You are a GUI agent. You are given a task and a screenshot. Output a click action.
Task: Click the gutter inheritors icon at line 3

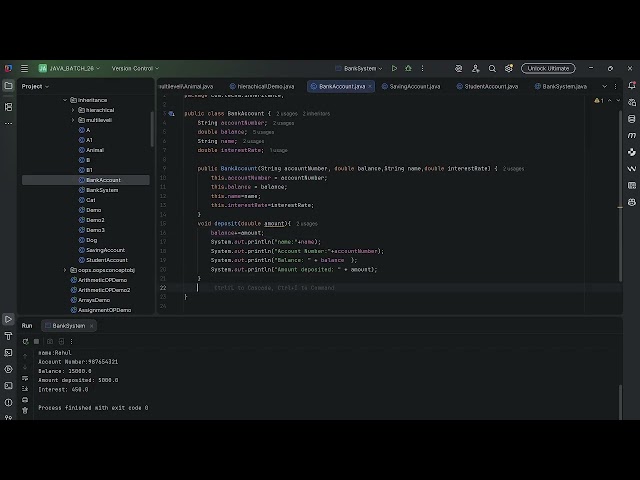point(172,114)
